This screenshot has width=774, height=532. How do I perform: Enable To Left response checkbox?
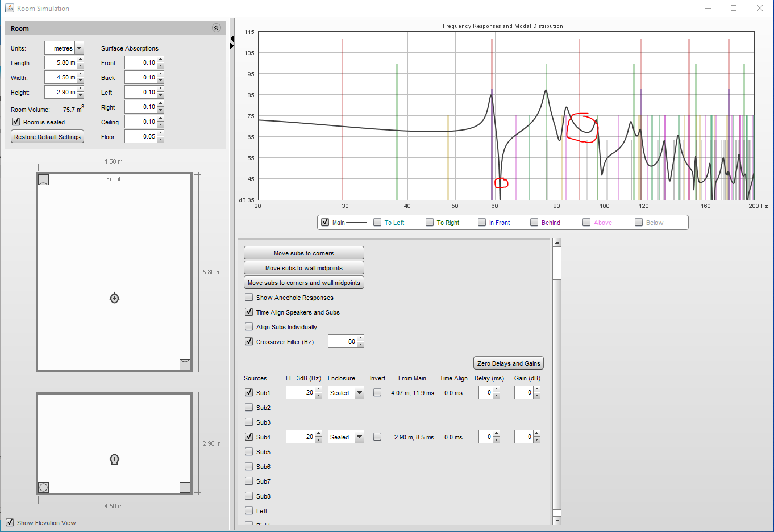(377, 222)
